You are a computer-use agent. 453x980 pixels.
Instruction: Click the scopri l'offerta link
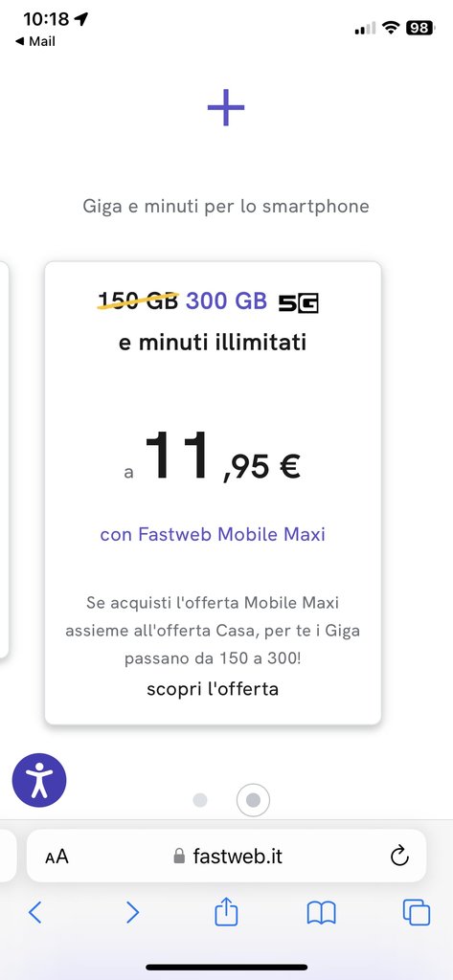(213, 689)
